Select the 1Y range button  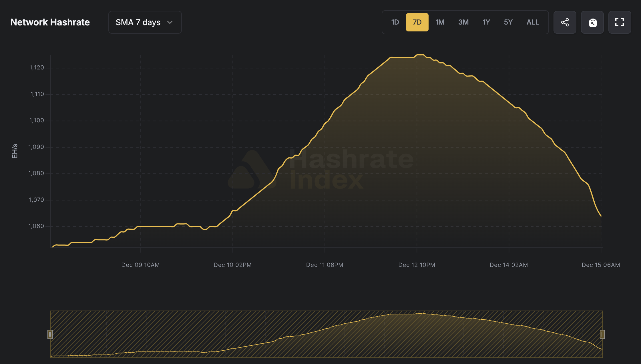(x=486, y=22)
